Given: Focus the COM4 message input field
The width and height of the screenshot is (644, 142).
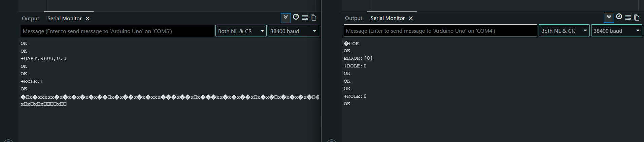Looking at the screenshot, I should pyautogui.click(x=440, y=31).
